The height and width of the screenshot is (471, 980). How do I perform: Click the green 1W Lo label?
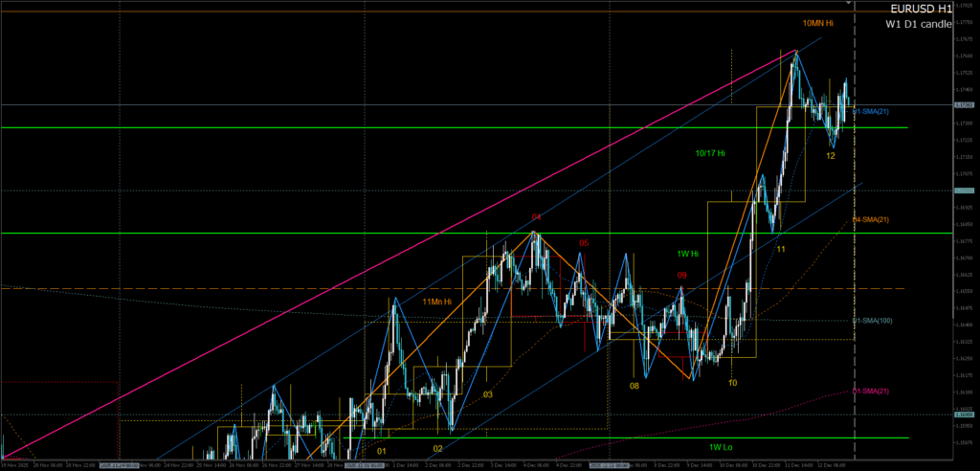[x=721, y=447]
